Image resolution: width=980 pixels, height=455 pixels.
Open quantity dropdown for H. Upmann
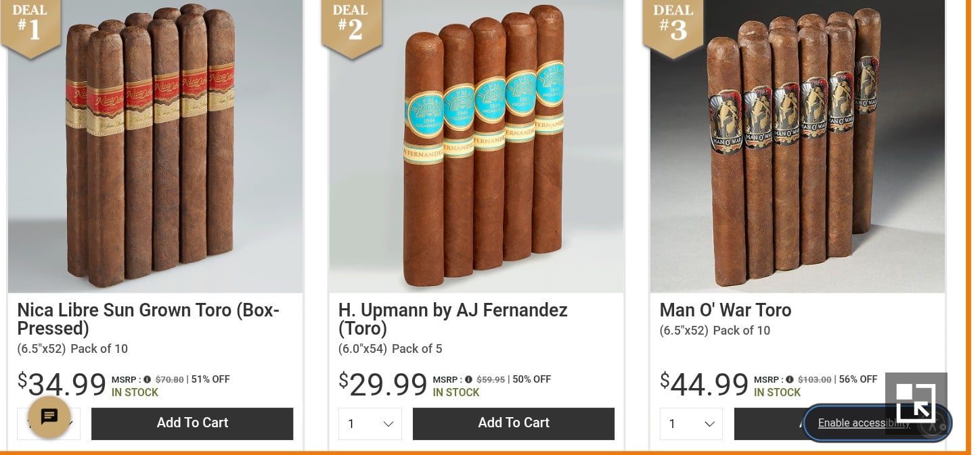370,424
